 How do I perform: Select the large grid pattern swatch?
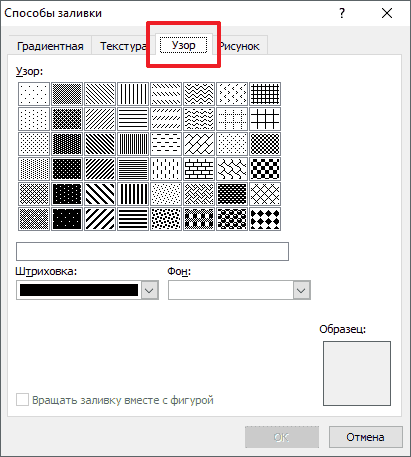[x=265, y=119]
